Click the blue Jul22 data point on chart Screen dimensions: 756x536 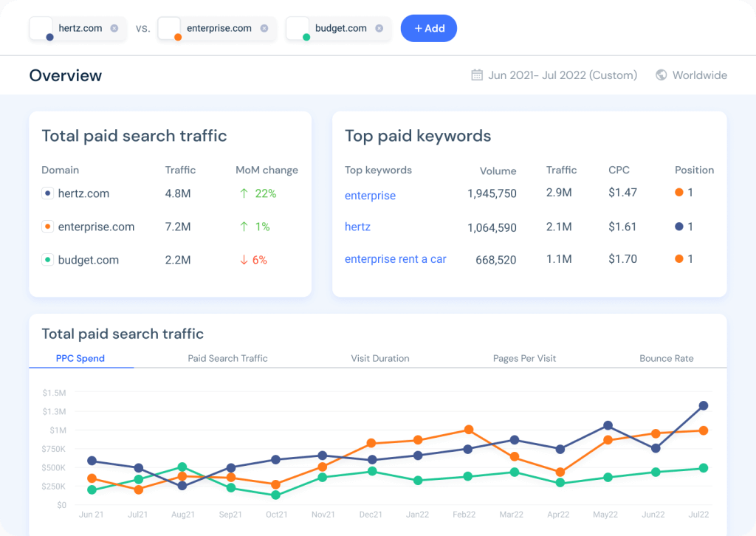pos(704,405)
